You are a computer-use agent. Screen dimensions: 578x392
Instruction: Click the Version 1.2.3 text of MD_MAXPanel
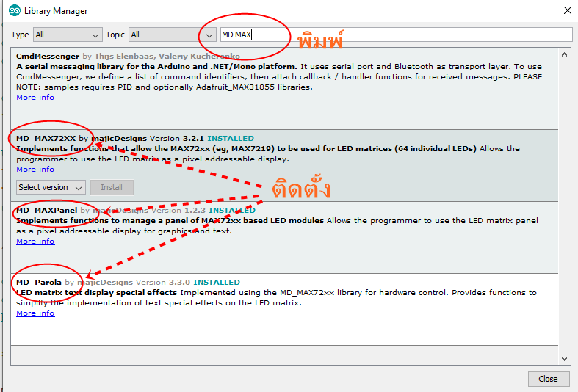pos(178,211)
